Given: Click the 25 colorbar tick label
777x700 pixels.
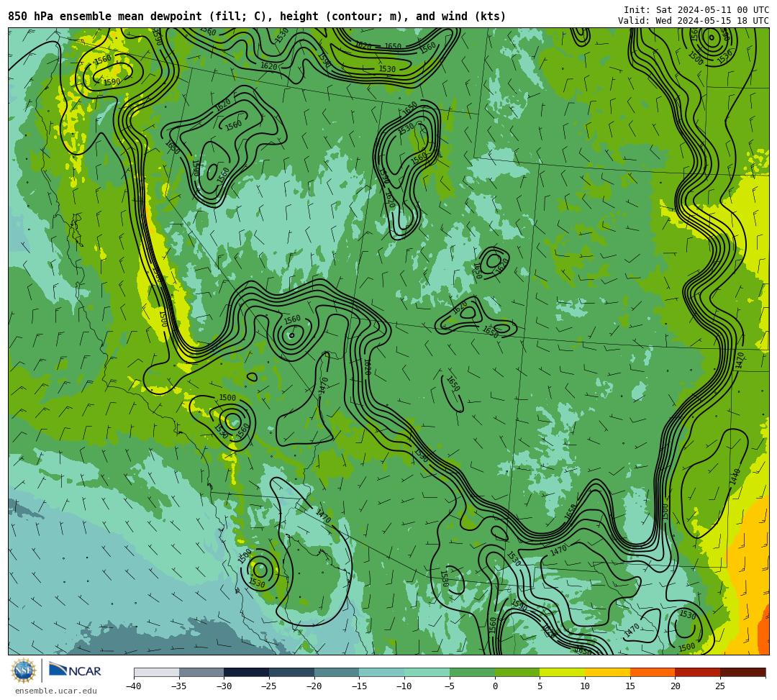Looking at the screenshot, I should [720, 686].
